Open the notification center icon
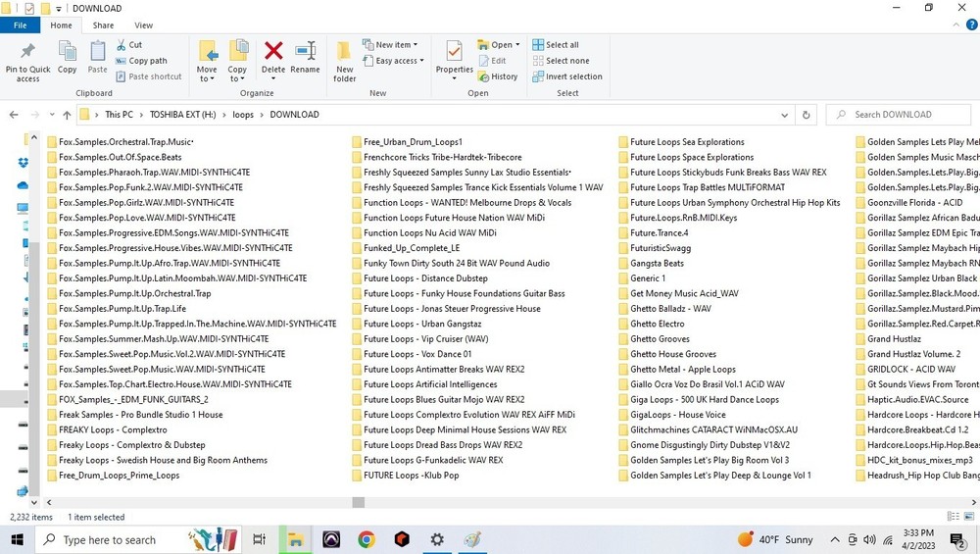 [x=956, y=539]
